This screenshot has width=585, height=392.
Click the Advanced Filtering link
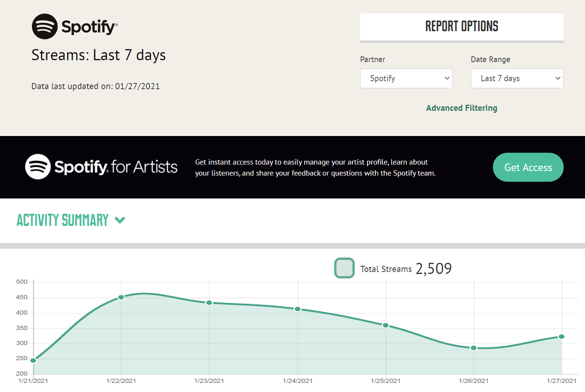point(461,108)
